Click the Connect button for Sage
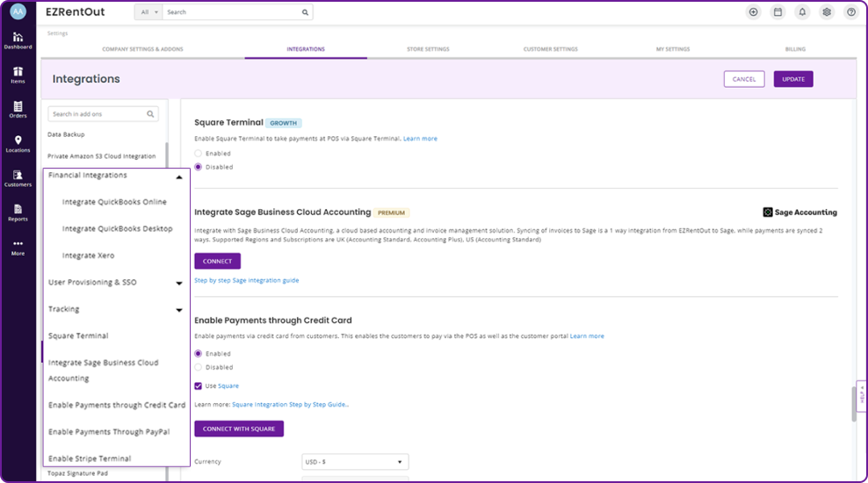 [217, 261]
